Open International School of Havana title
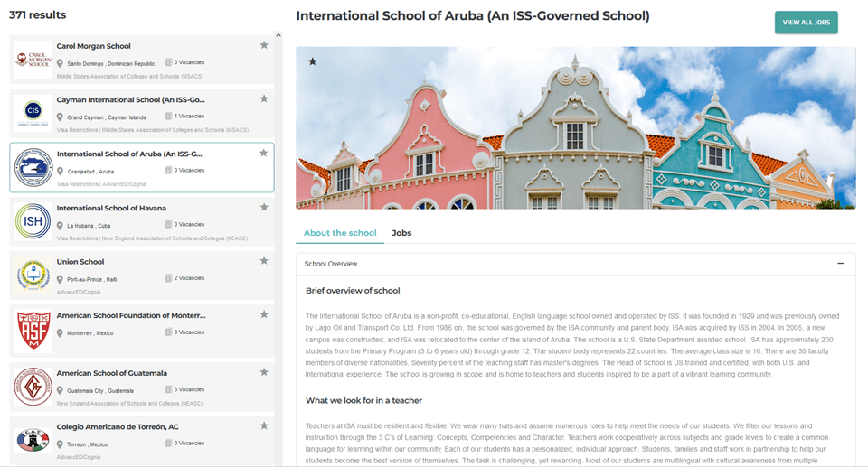Image resolution: width=868 pixels, height=467 pixels. pyautogui.click(x=111, y=208)
